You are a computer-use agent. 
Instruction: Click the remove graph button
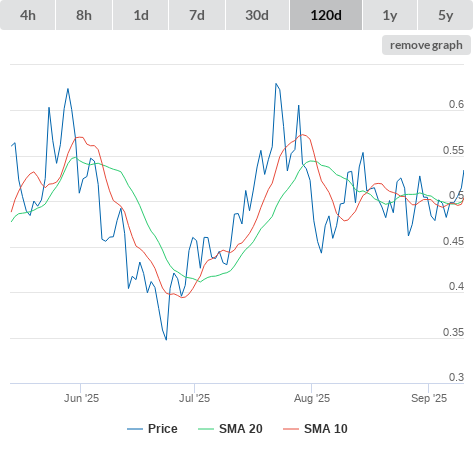pos(426,45)
